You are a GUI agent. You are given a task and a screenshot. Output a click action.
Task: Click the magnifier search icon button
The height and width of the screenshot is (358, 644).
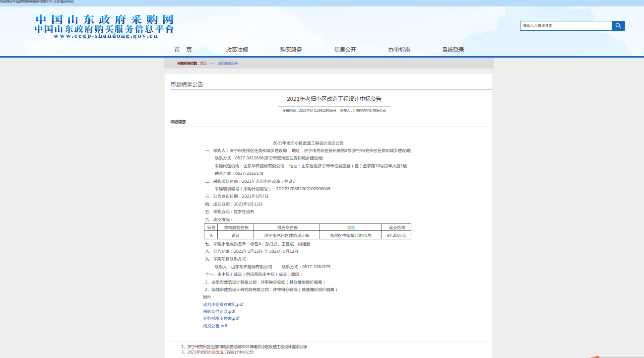point(618,26)
